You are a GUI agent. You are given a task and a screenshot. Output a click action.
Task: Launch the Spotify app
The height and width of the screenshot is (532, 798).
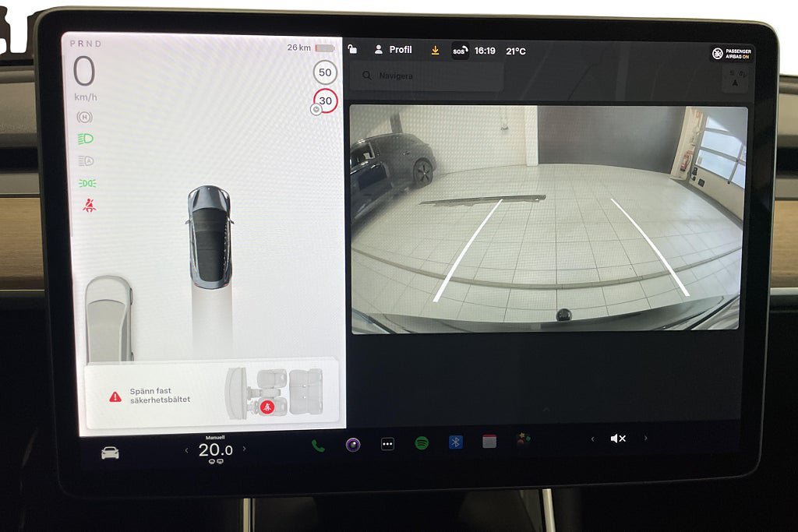click(422, 443)
